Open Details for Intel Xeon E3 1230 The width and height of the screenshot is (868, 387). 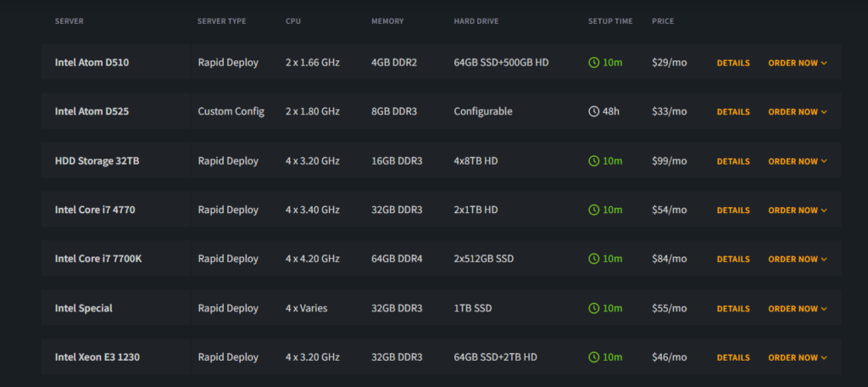[x=733, y=357]
